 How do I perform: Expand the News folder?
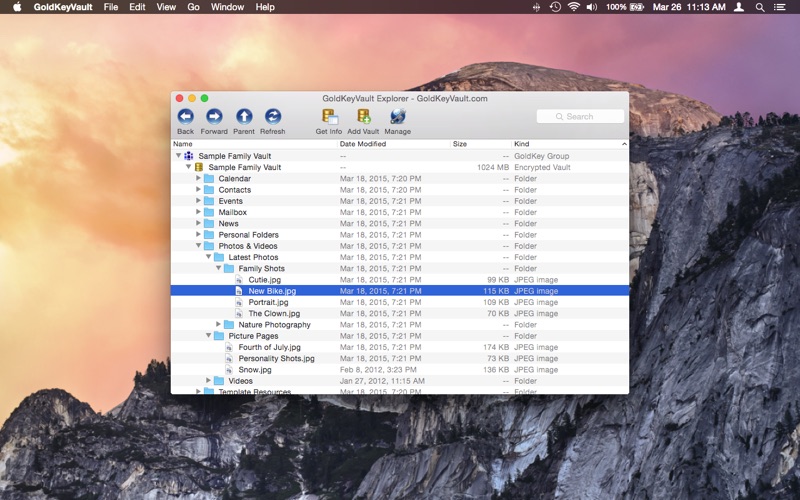(198, 223)
